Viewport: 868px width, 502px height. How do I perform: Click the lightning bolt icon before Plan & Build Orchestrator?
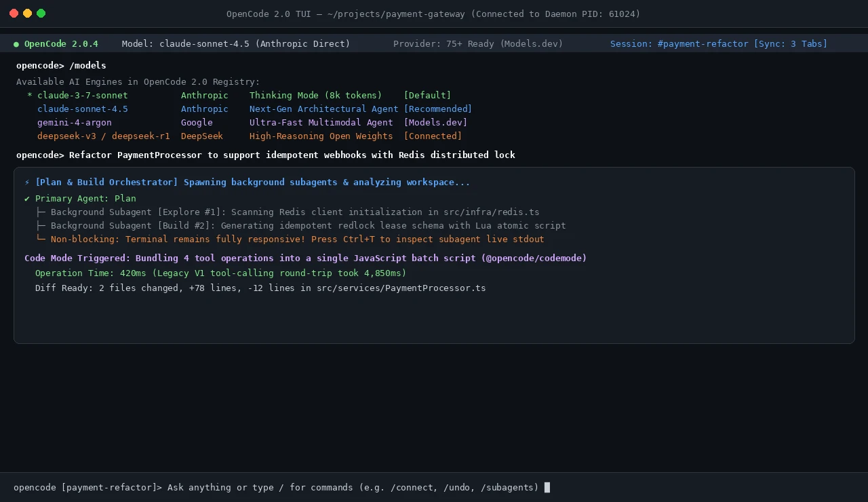pos(27,182)
